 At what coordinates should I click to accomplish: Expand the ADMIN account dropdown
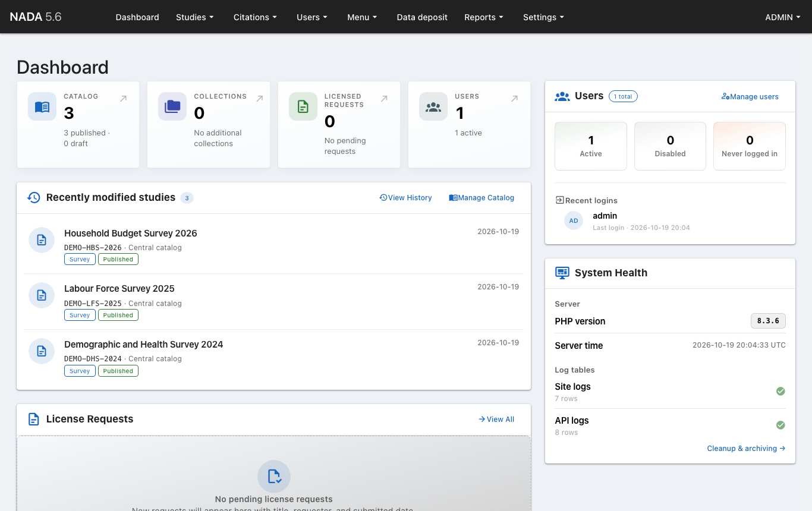[x=783, y=17]
